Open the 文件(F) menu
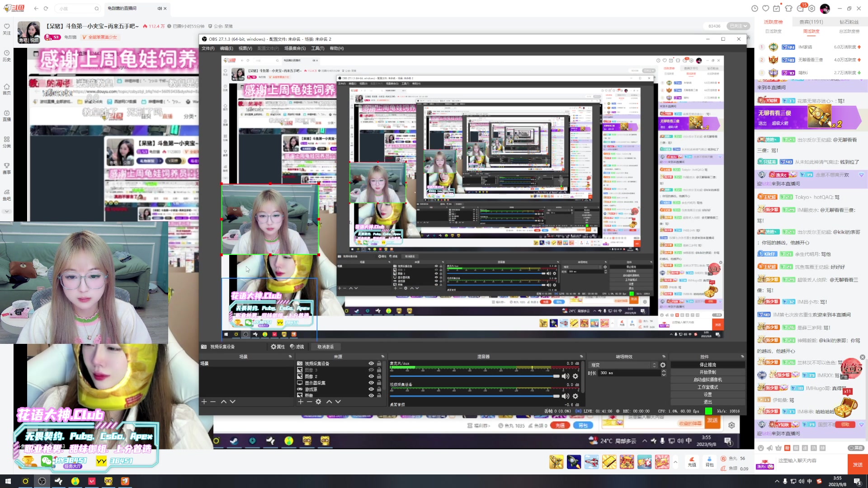The image size is (868, 488). [x=208, y=48]
